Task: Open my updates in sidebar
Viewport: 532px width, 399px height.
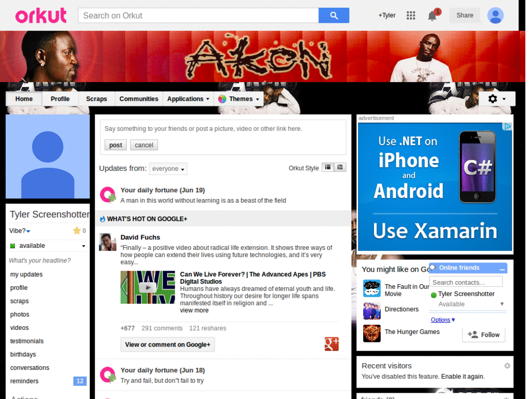Action: (26, 274)
